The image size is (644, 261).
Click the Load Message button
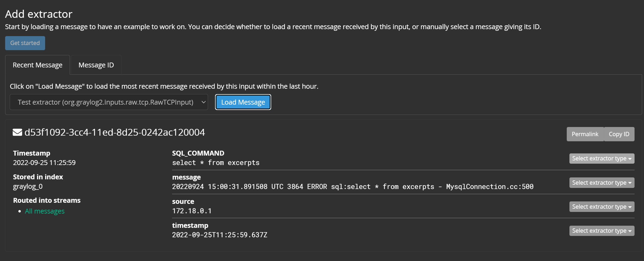[x=243, y=102]
